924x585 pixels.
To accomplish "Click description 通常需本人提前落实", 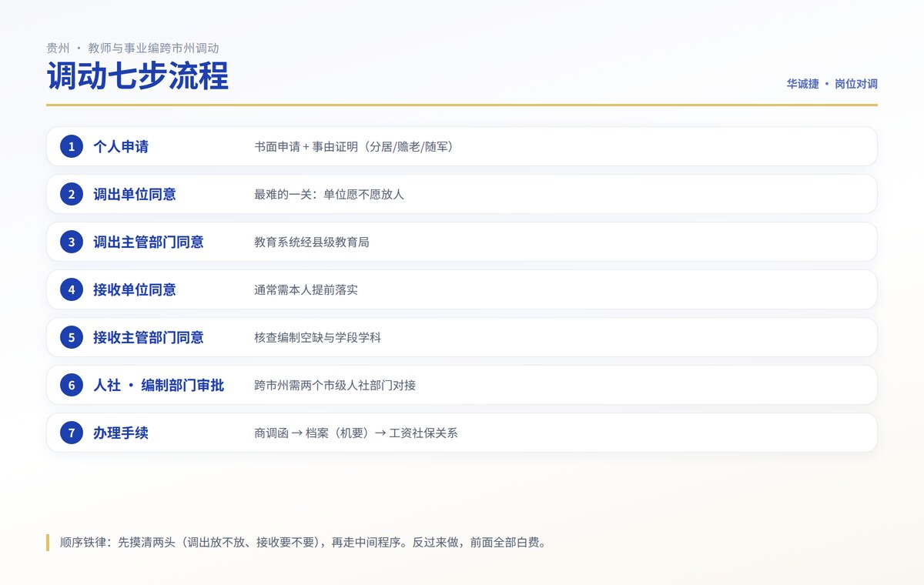I will [306, 289].
